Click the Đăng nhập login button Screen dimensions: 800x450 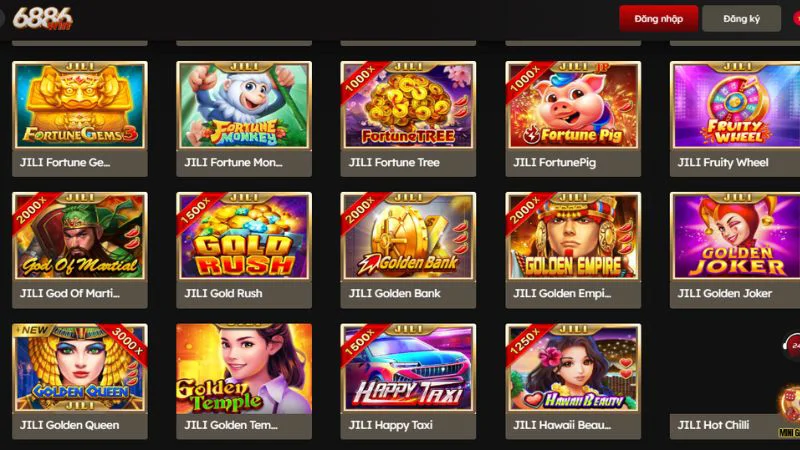click(x=658, y=19)
